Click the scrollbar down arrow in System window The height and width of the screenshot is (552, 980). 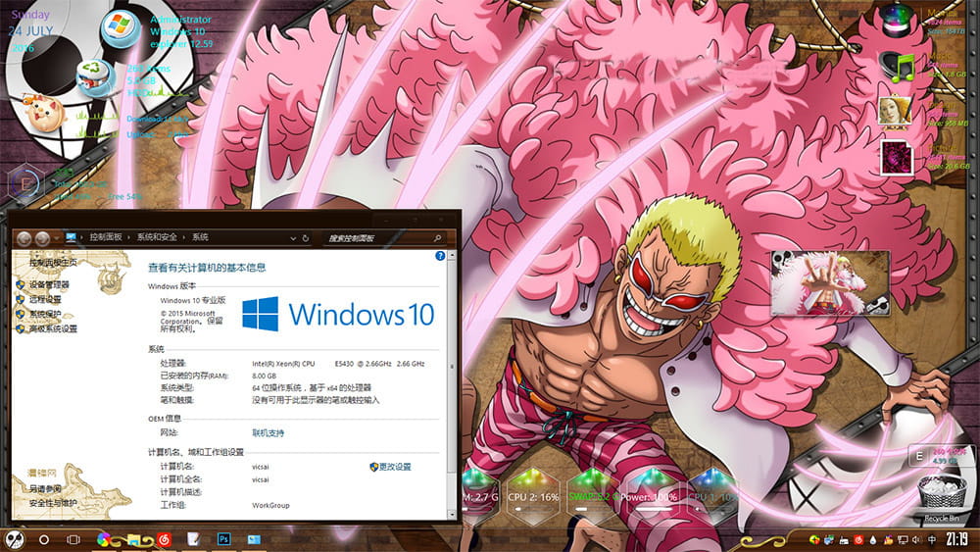click(452, 515)
